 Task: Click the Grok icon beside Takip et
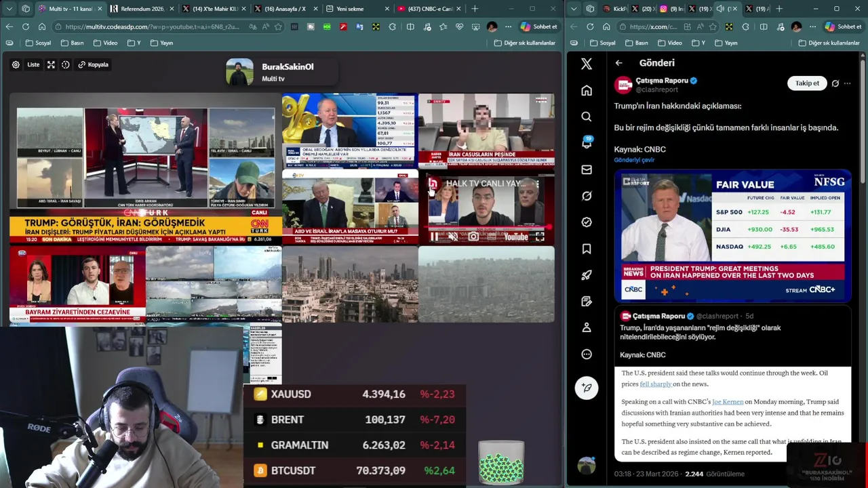coord(835,83)
